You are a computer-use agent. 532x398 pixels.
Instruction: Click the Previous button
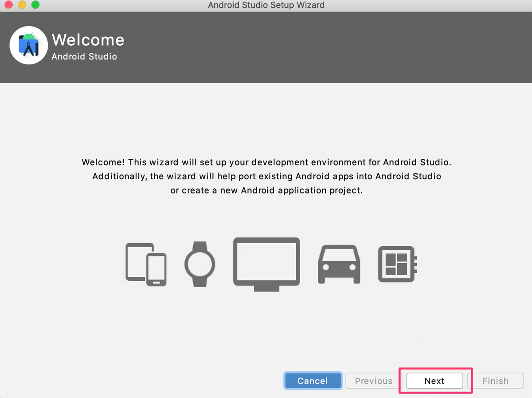pos(373,381)
